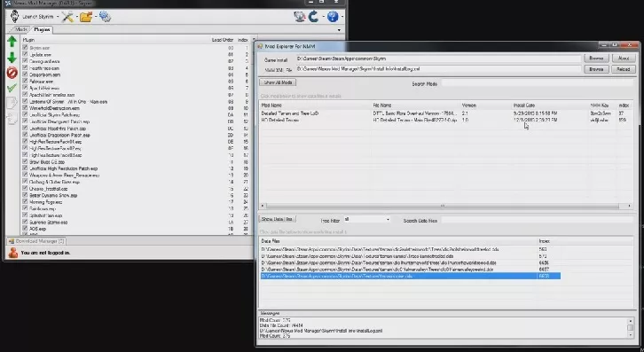Select the HD Detailed Terrain mod row

coord(445,120)
